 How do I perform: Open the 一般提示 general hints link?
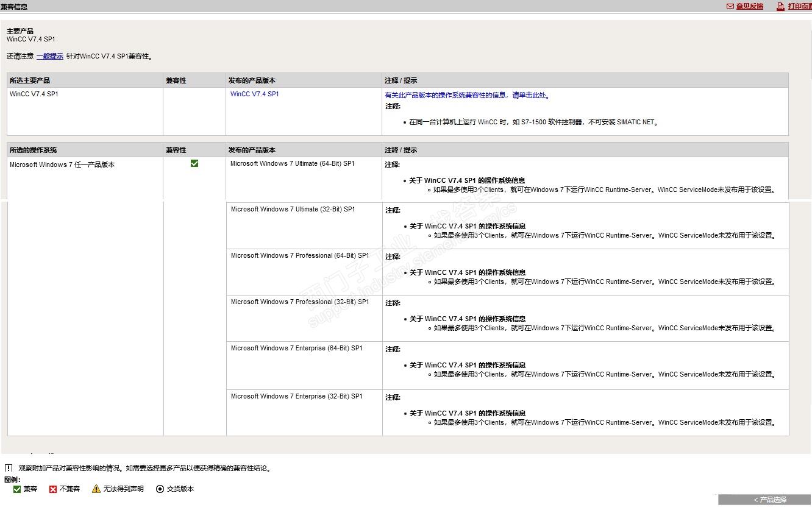pyautogui.click(x=50, y=56)
